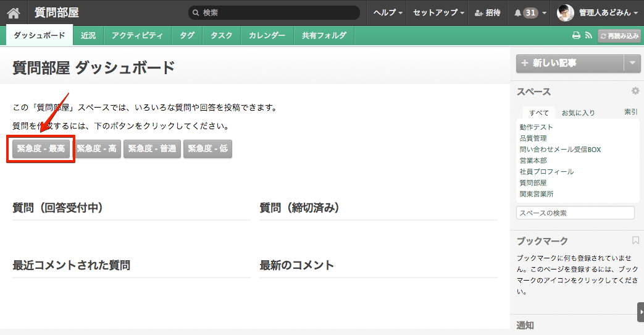Click the スペース section heading

[533, 91]
